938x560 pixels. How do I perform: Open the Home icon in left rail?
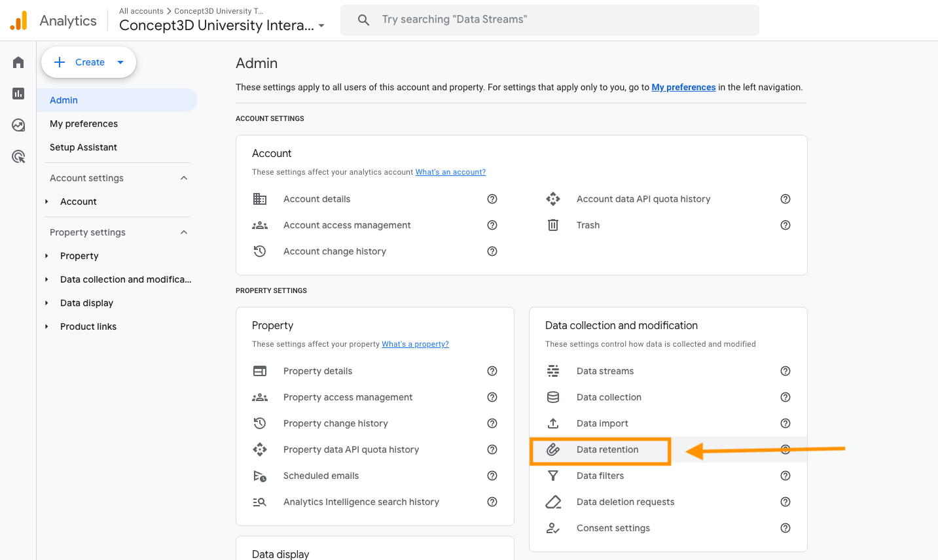tap(18, 62)
